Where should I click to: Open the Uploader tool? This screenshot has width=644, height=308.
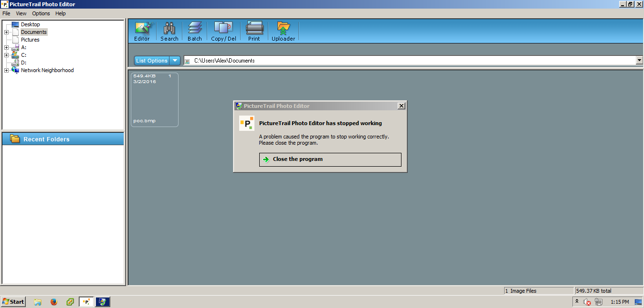(283, 32)
